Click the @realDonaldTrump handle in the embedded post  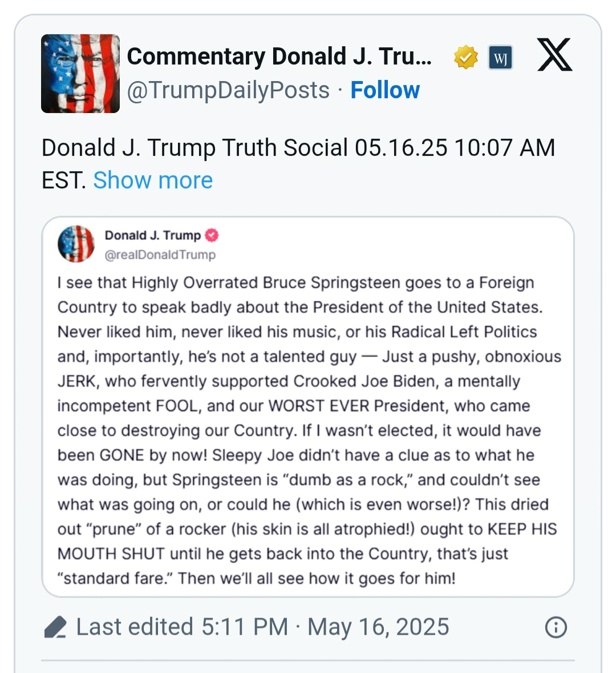tap(160, 255)
